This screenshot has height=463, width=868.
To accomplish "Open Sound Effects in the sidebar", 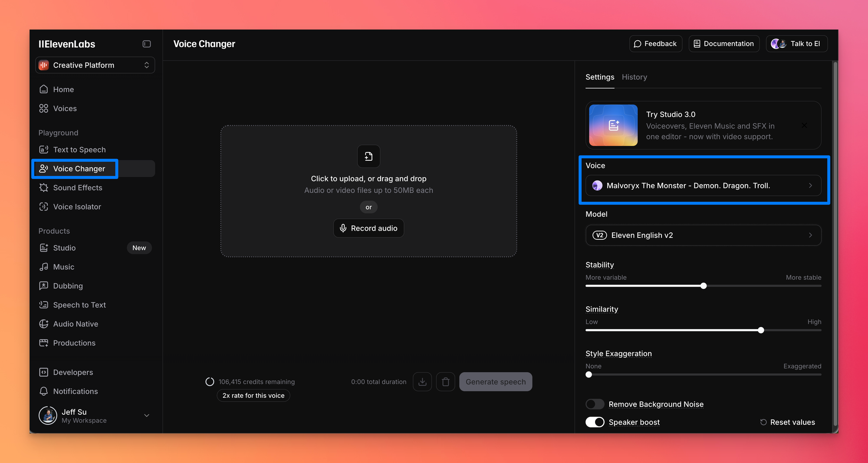I will [95, 188].
